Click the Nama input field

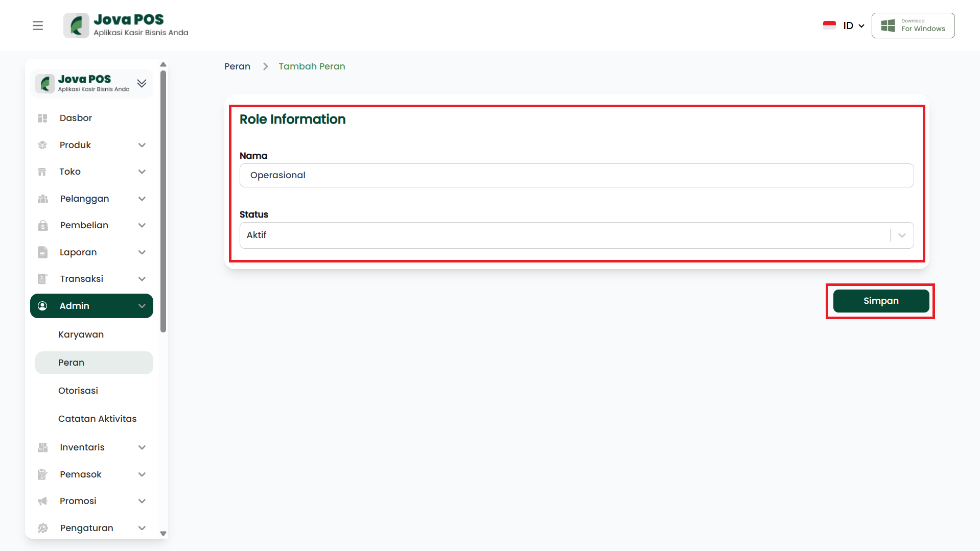tap(576, 176)
